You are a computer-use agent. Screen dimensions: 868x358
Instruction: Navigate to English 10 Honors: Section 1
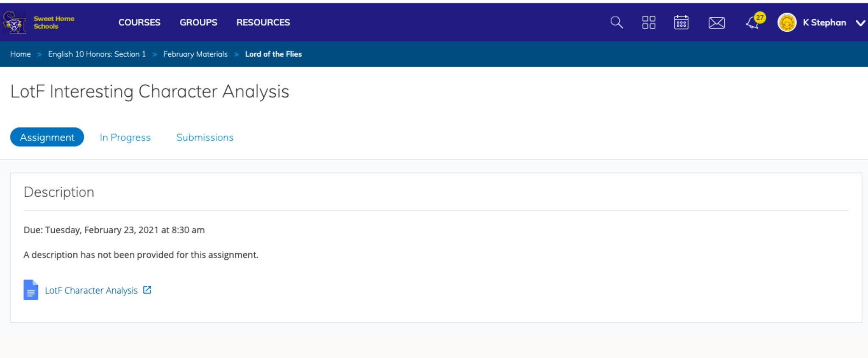point(97,54)
